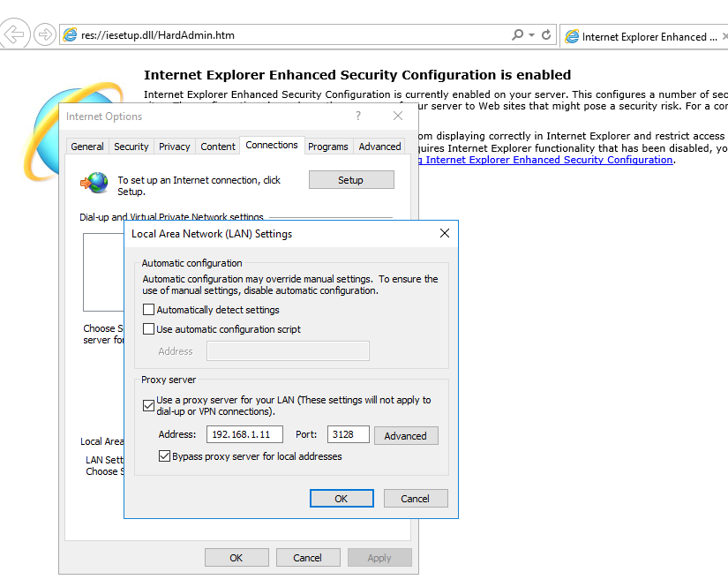Click the Refresh icon in address bar

[x=546, y=34]
